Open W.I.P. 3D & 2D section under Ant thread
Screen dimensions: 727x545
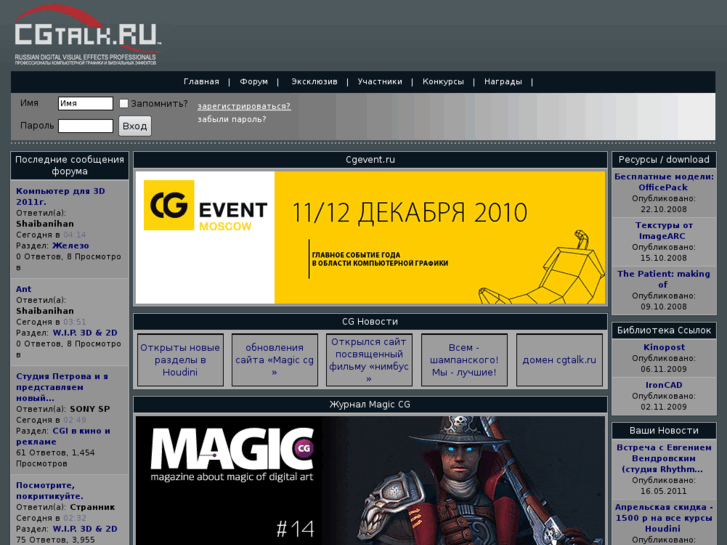(85, 333)
